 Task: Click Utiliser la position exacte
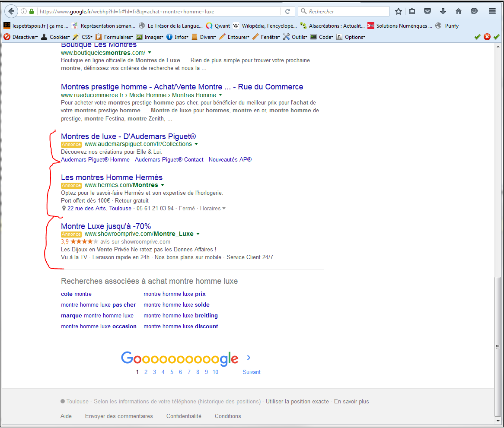297,401
